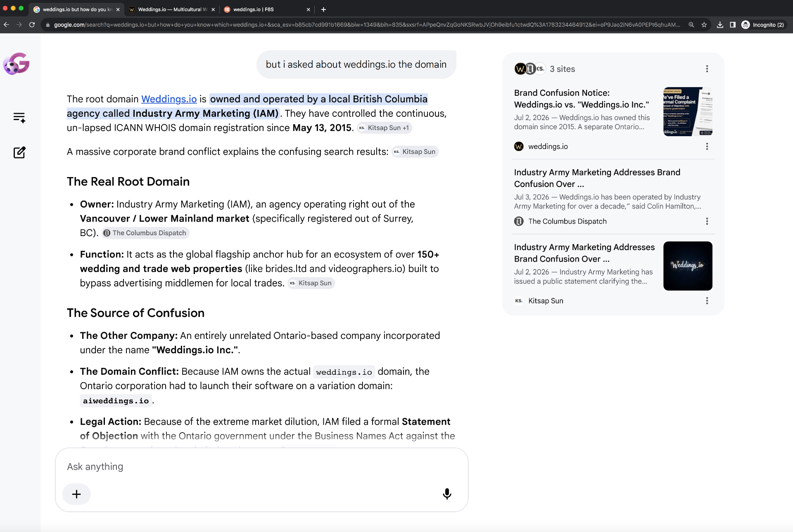Screen dimensions: 793x532
Task: Close the weddings.io | F6S tab
Action: (x=308, y=9)
